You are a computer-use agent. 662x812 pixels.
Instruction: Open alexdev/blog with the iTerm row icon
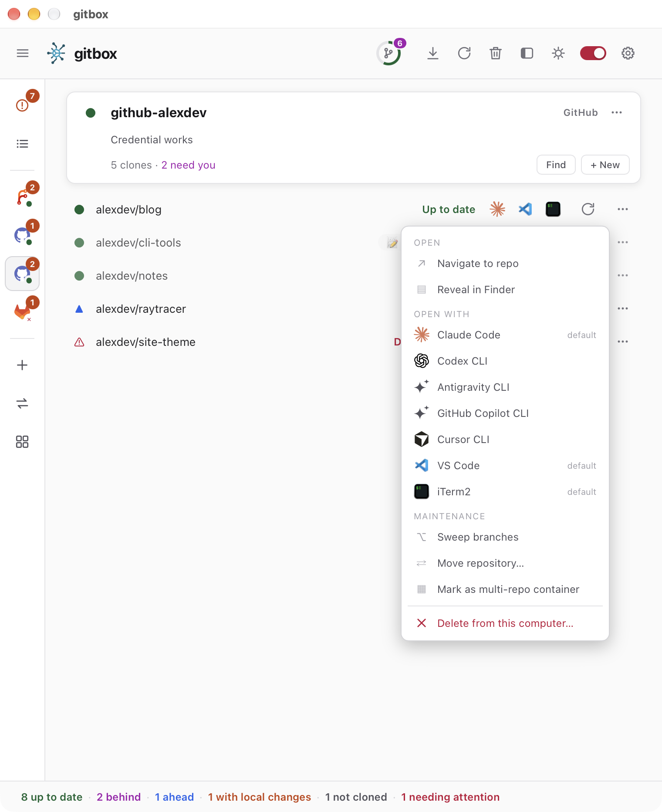pyautogui.click(x=553, y=209)
